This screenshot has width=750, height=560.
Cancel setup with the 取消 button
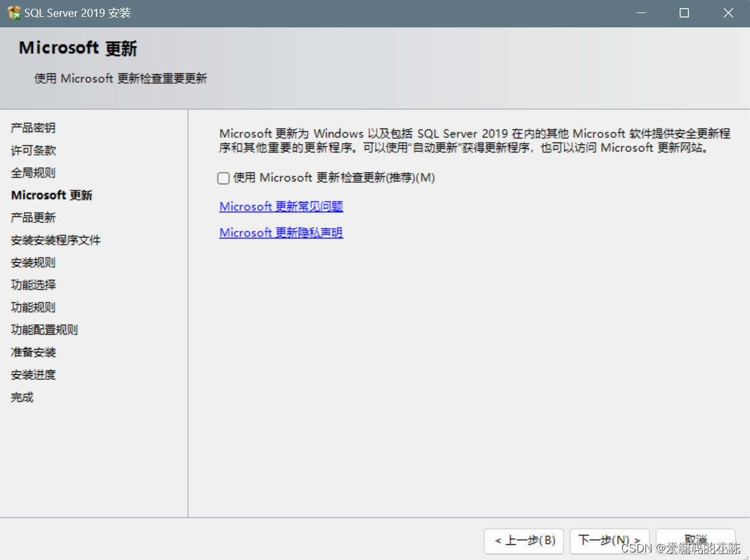pos(696,541)
